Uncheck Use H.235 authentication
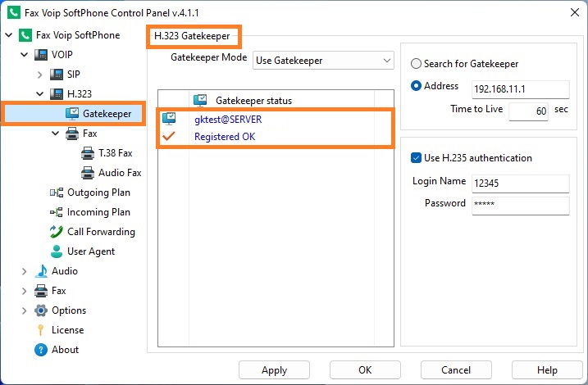Viewport: 588px width, 385px height. [x=416, y=157]
